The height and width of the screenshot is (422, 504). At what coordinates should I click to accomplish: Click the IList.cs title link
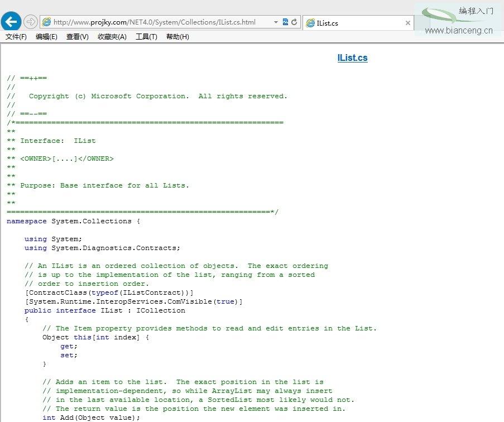[x=353, y=58]
